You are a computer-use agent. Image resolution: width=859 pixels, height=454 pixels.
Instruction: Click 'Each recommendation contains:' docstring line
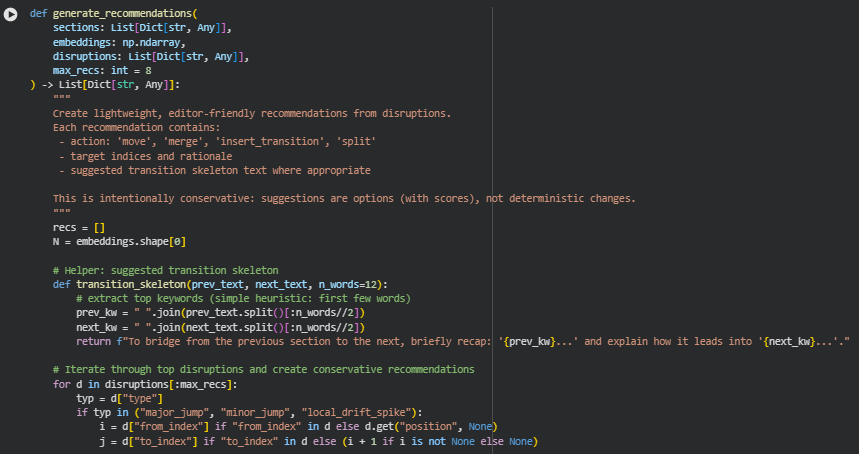(136, 127)
